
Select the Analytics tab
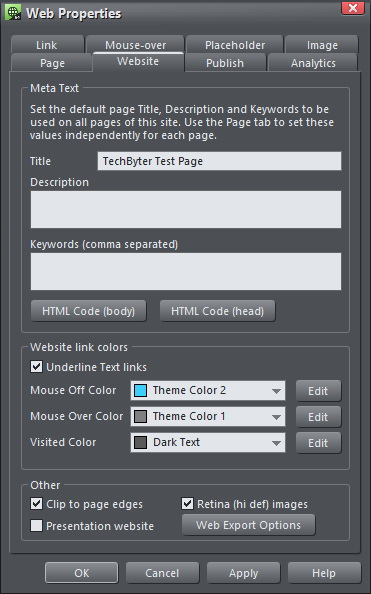click(x=313, y=63)
